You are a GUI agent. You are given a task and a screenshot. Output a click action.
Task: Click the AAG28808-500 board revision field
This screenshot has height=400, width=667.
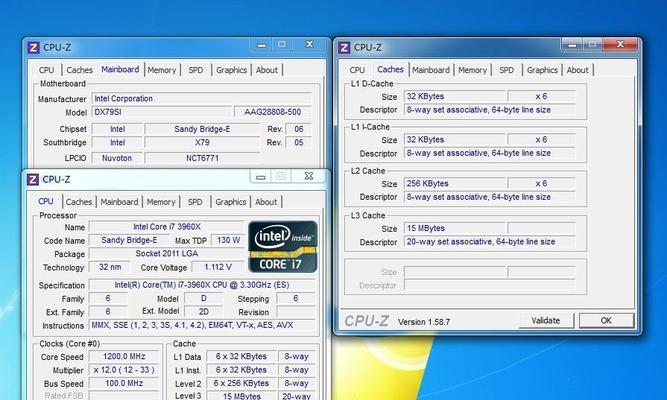point(273,112)
